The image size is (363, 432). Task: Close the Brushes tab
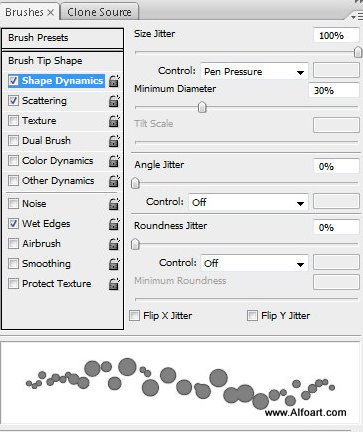coord(51,12)
